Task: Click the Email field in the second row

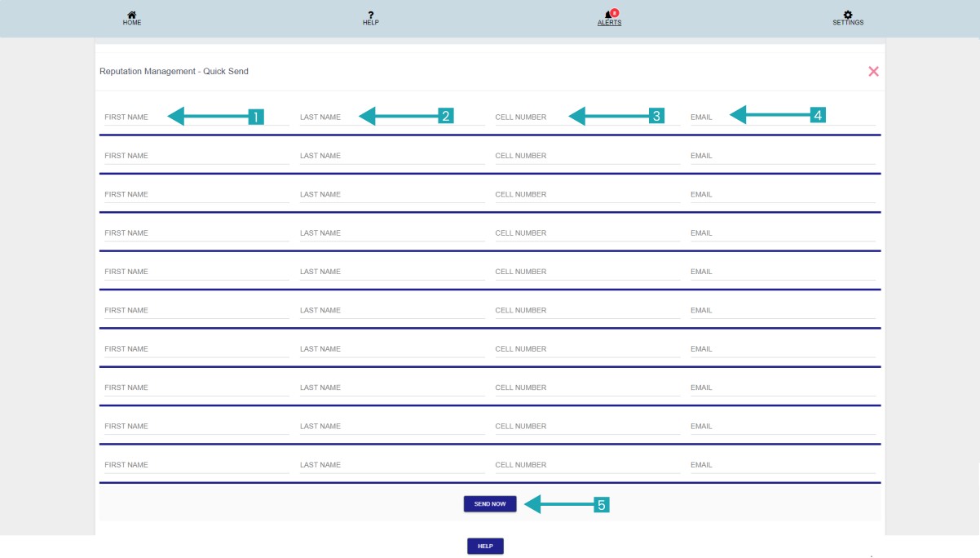Action: pos(782,156)
